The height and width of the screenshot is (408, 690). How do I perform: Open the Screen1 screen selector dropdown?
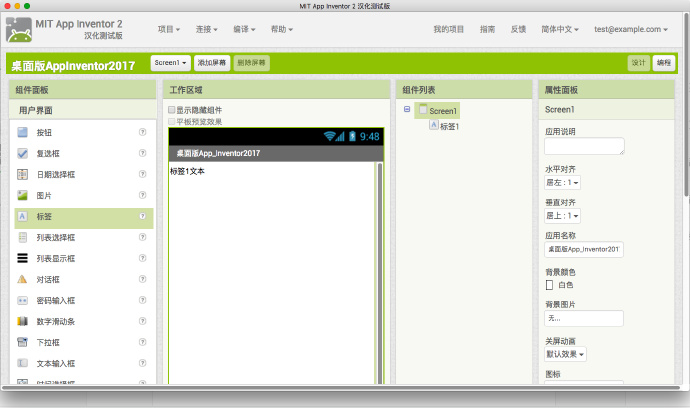click(170, 62)
